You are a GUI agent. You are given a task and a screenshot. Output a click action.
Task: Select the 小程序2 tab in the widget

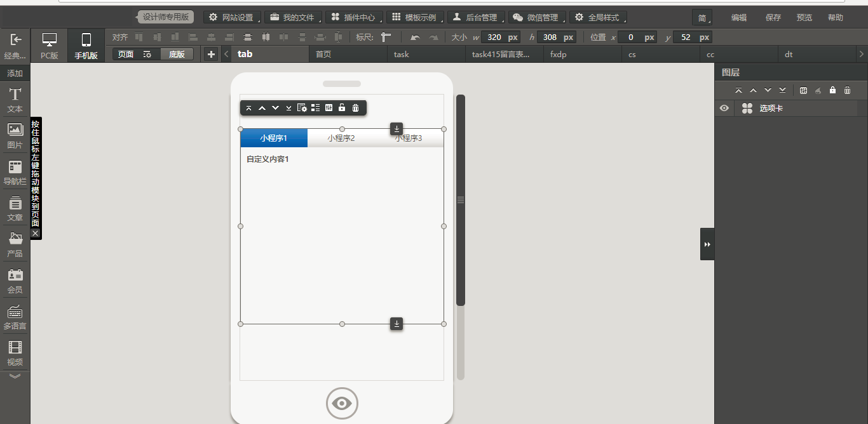pos(341,138)
